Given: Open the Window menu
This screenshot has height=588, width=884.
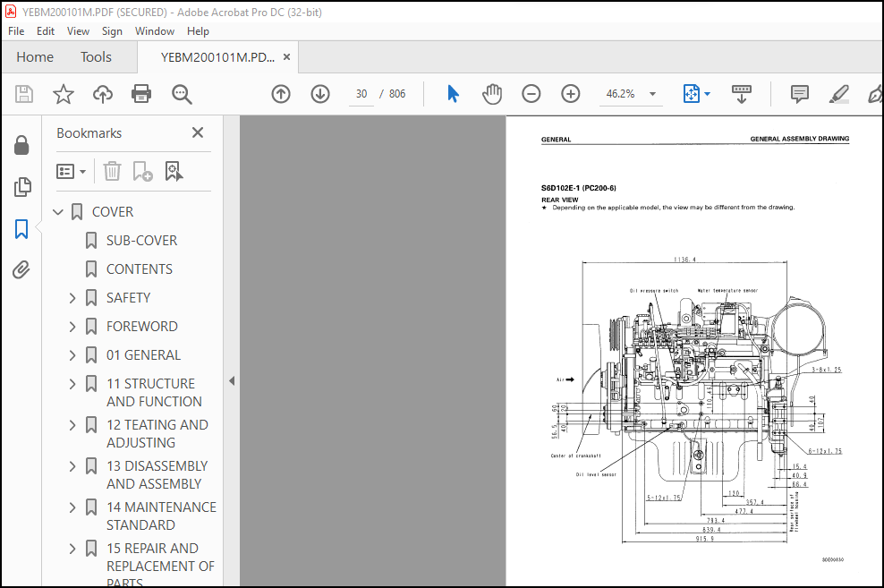Looking at the screenshot, I should (x=155, y=31).
